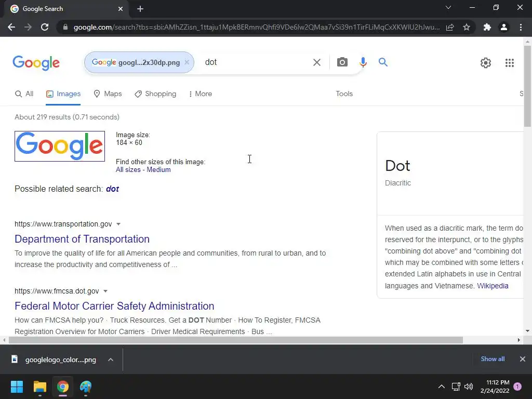This screenshot has width=532, height=399.
Task: Open the Windows Start menu
Action: [x=17, y=387]
